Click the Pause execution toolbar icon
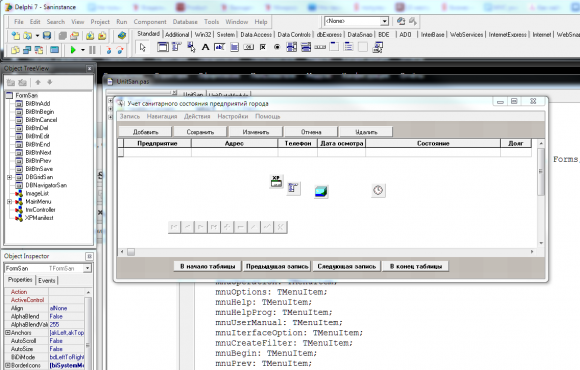The image size is (580, 370). coord(92,50)
